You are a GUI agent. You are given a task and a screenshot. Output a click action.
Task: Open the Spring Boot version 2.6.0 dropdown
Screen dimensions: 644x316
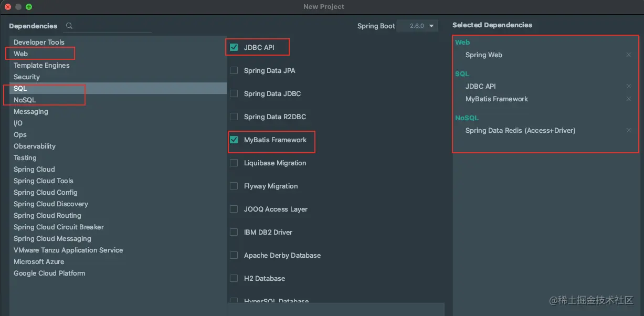pyautogui.click(x=417, y=26)
